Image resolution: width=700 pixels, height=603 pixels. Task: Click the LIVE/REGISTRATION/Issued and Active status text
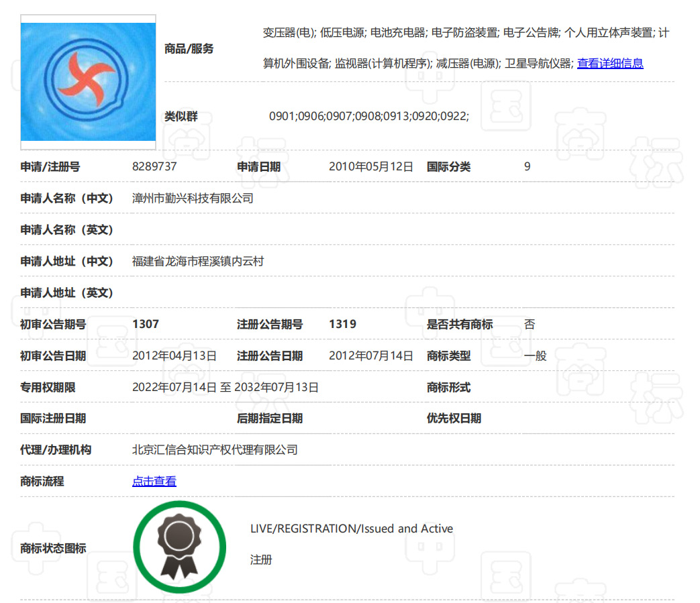(x=351, y=529)
